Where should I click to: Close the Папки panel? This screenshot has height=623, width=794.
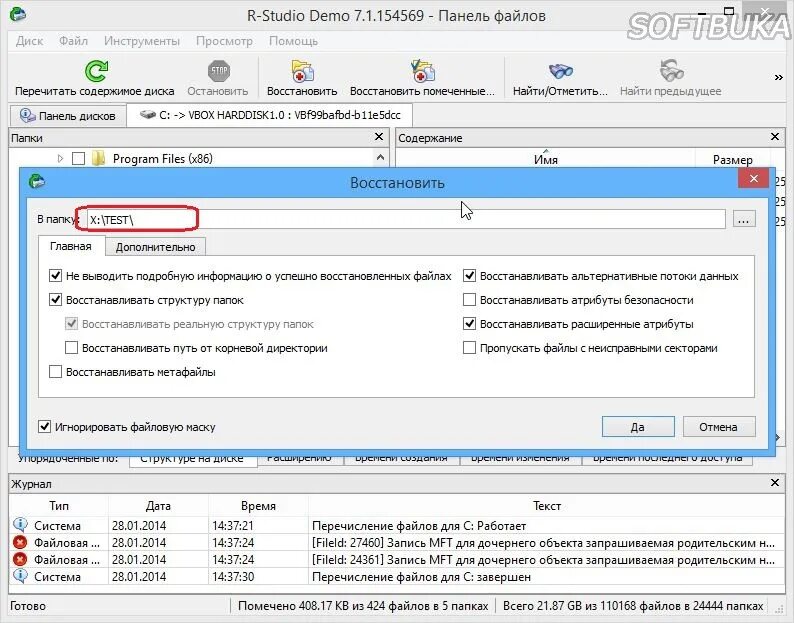click(378, 137)
